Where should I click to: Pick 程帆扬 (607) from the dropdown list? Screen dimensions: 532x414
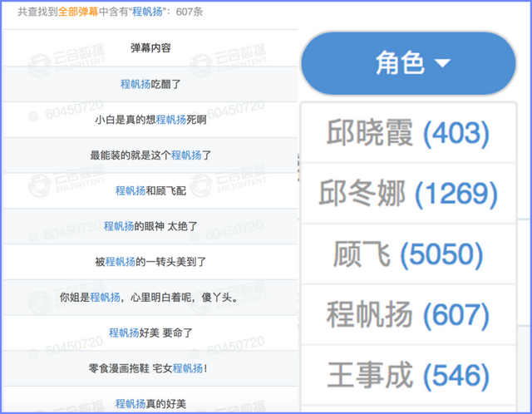click(x=407, y=315)
